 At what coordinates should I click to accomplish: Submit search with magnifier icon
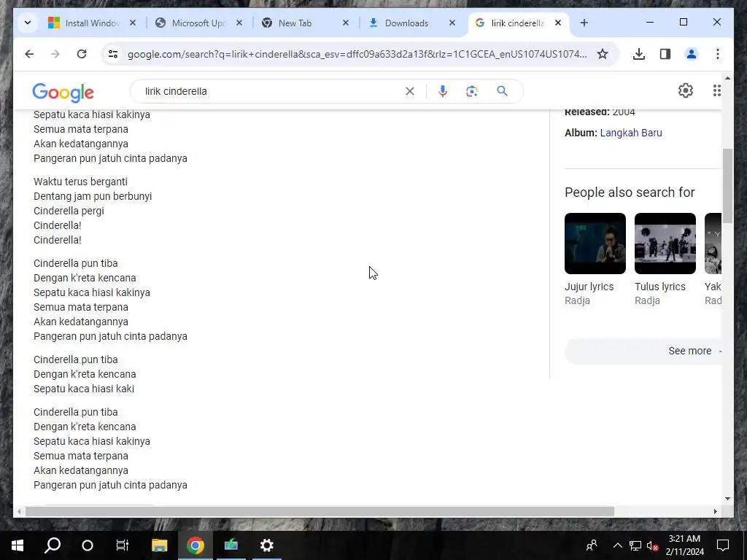[502, 91]
